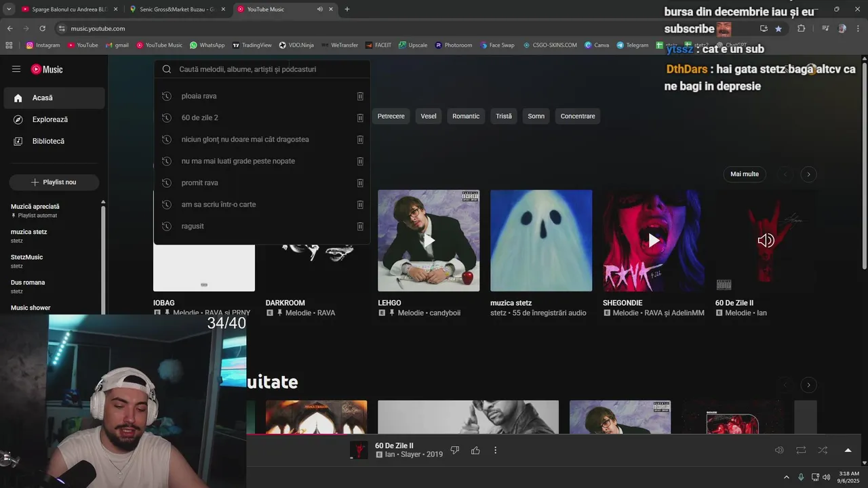Play the LEHGO album thumbnail
The width and height of the screenshot is (868, 488).
(x=429, y=241)
